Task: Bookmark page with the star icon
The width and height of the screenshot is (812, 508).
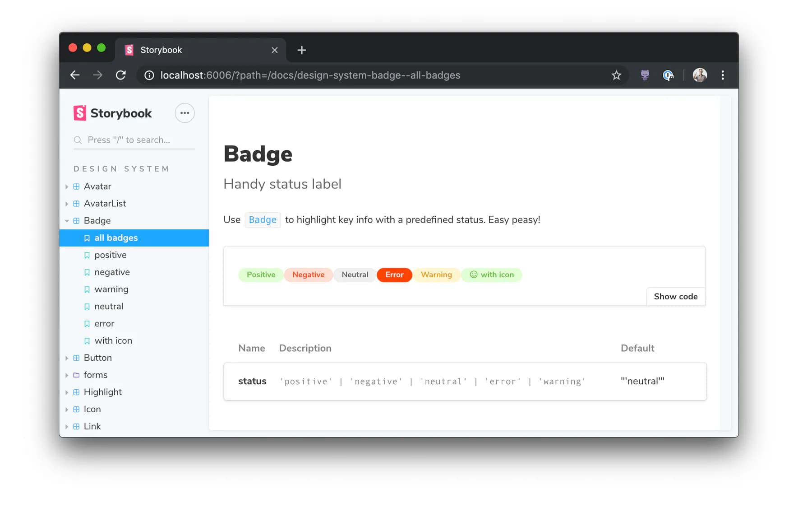Action: pos(616,75)
